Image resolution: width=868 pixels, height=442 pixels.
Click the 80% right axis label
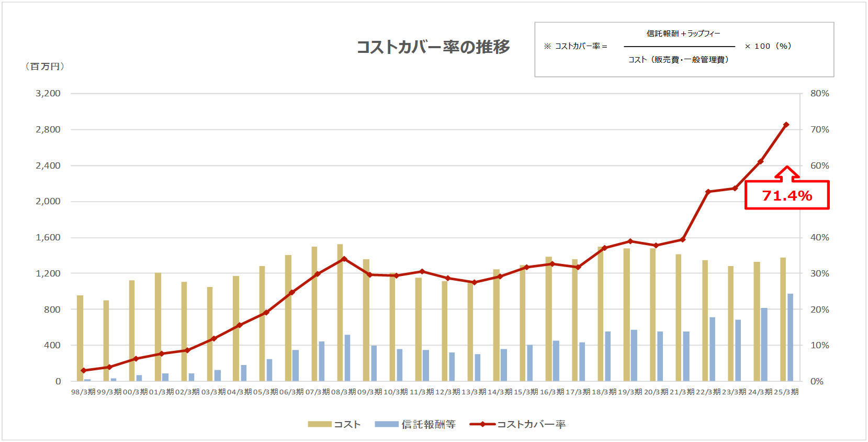(x=819, y=93)
